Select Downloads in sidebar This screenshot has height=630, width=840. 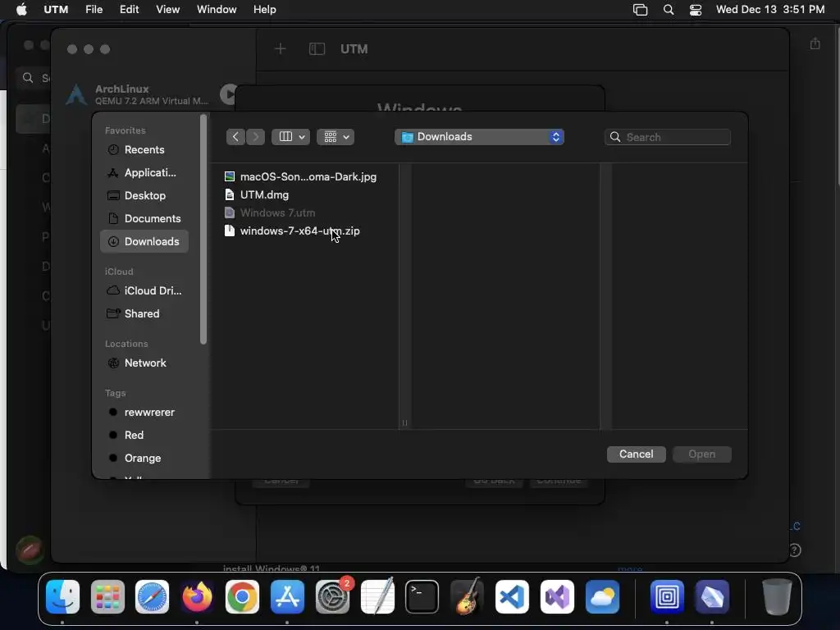(144, 242)
